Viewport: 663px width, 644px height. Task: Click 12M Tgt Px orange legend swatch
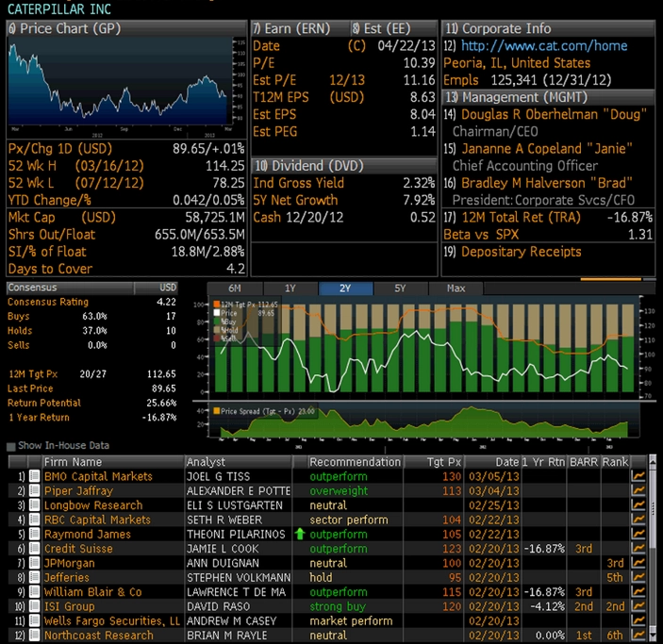tap(217, 304)
